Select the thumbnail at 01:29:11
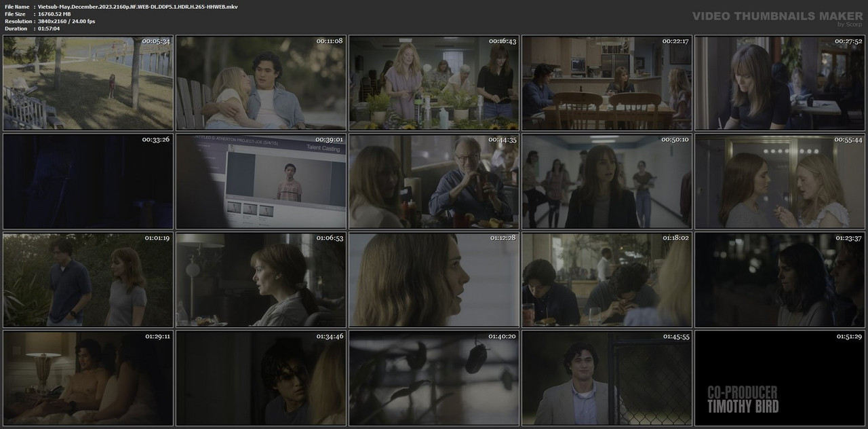This screenshot has width=868, height=429. point(88,378)
